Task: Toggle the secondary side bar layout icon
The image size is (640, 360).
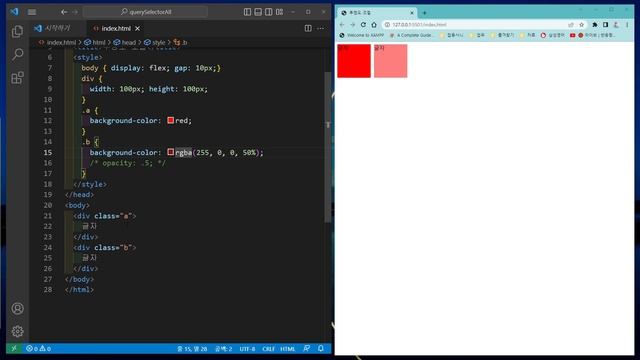Action: pyautogui.click(x=269, y=12)
